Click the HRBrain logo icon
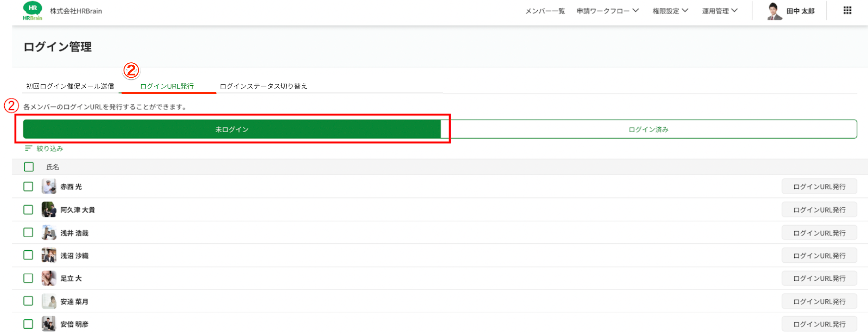Screen dimensions: 868x334 [x=33, y=11]
